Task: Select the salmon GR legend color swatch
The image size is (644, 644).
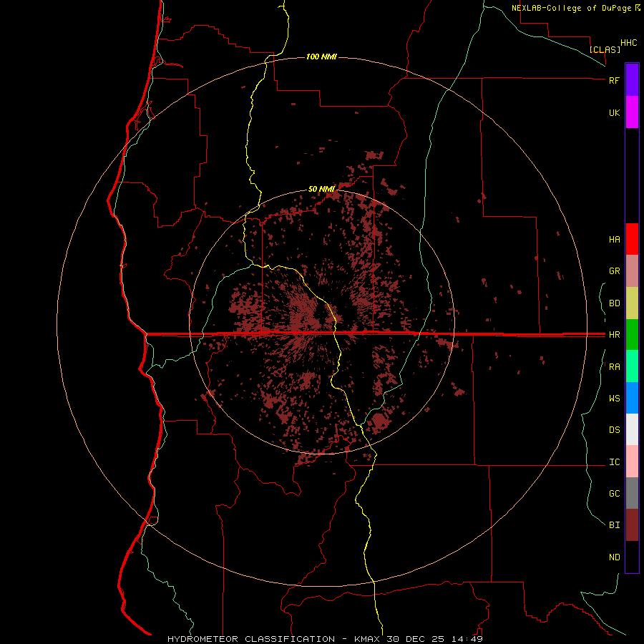Action: tap(632, 271)
